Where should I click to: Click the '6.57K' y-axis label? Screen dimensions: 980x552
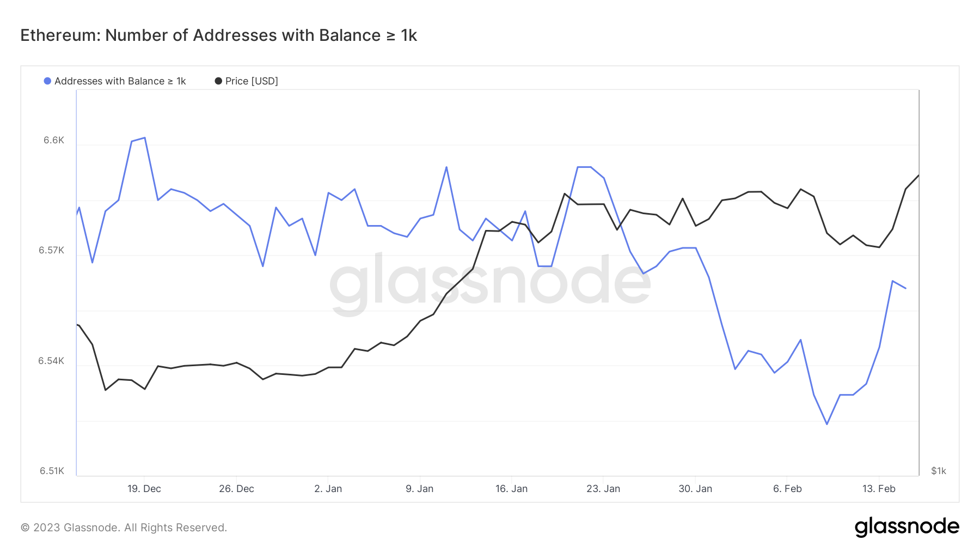[x=51, y=251]
